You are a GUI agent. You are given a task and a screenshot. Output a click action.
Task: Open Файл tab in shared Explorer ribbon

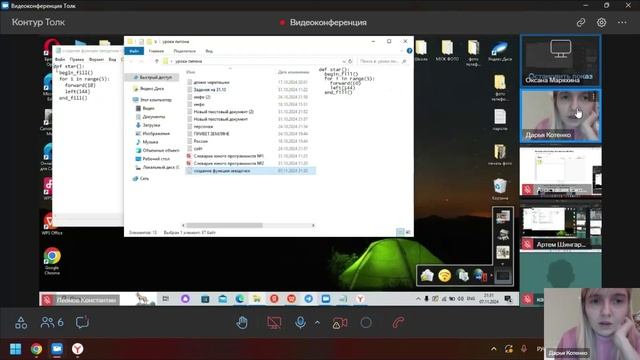(134, 51)
